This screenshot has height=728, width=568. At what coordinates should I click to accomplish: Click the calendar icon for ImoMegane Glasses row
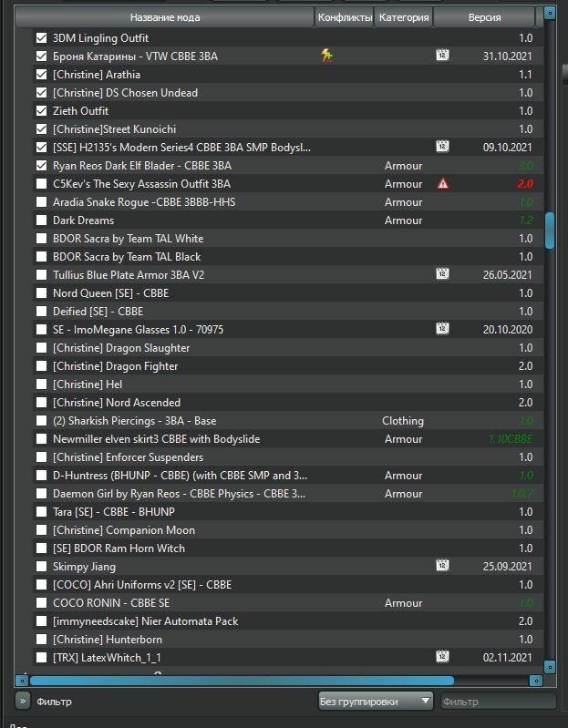[x=442, y=329]
